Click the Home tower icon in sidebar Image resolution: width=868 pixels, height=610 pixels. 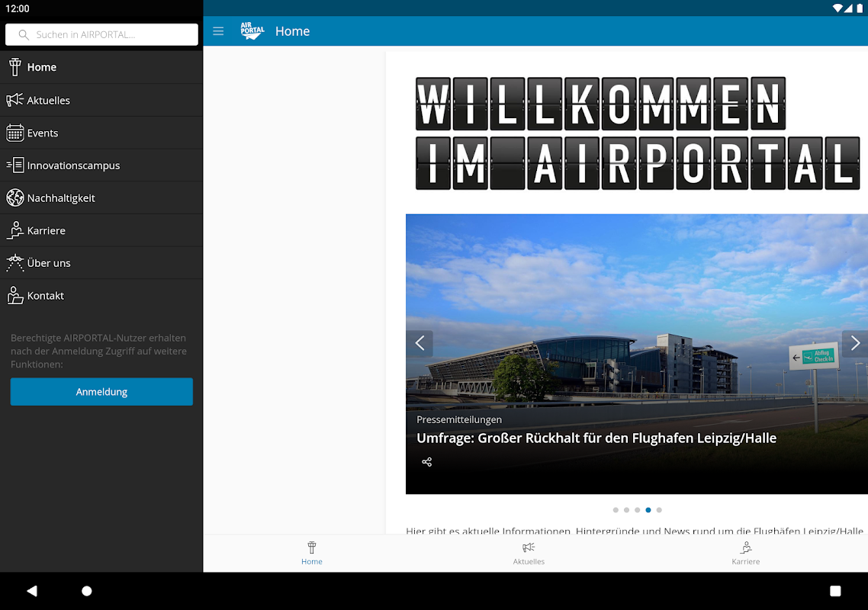tap(15, 67)
